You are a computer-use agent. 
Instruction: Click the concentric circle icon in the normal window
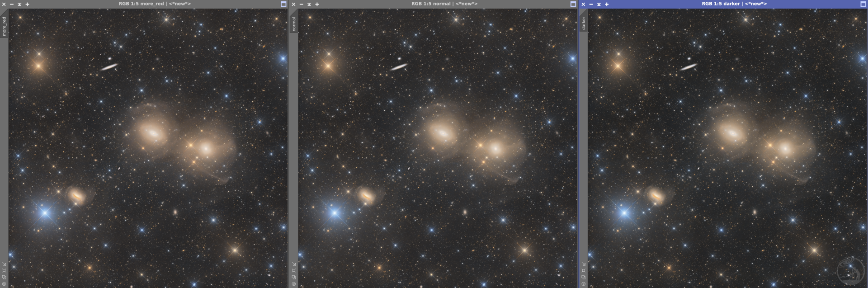click(294, 284)
